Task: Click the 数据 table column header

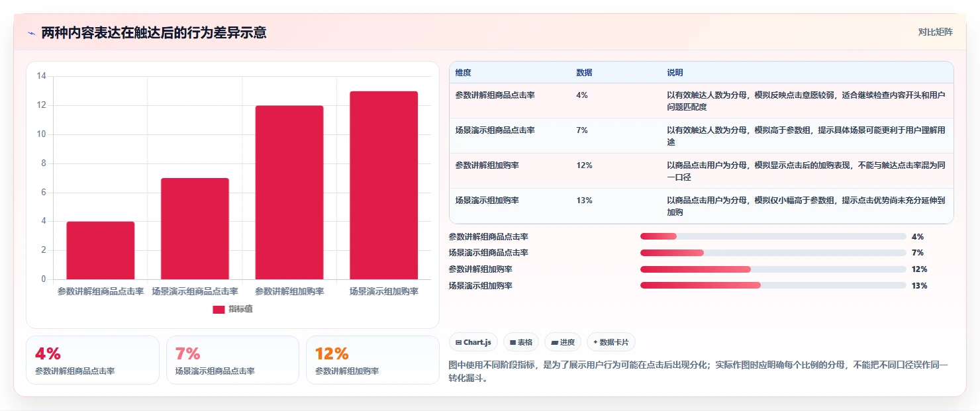Action: click(584, 72)
